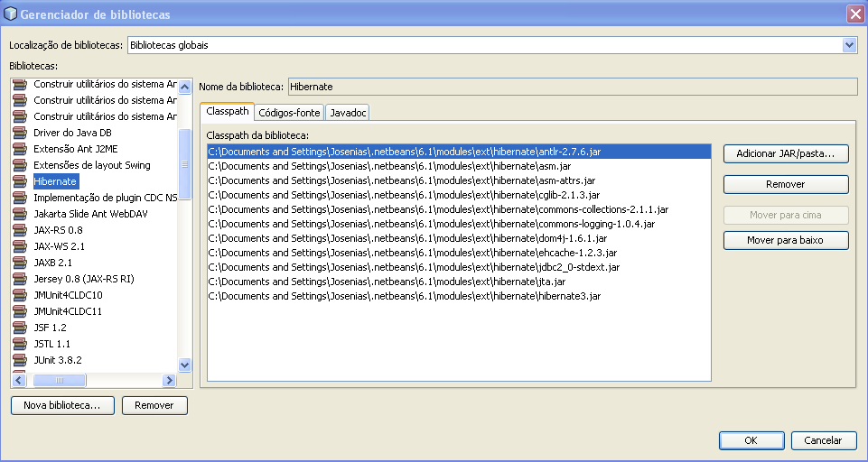Click the library icon next to JSTL 1.1
Image resolution: width=868 pixels, height=462 pixels.
pyautogui.click(x=20, y=344)
